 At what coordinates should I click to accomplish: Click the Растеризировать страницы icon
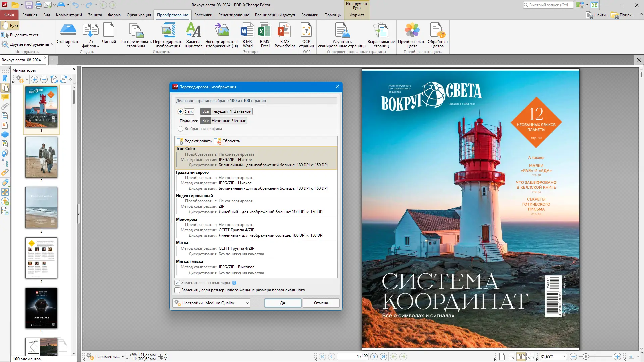[x=135, y=35]
